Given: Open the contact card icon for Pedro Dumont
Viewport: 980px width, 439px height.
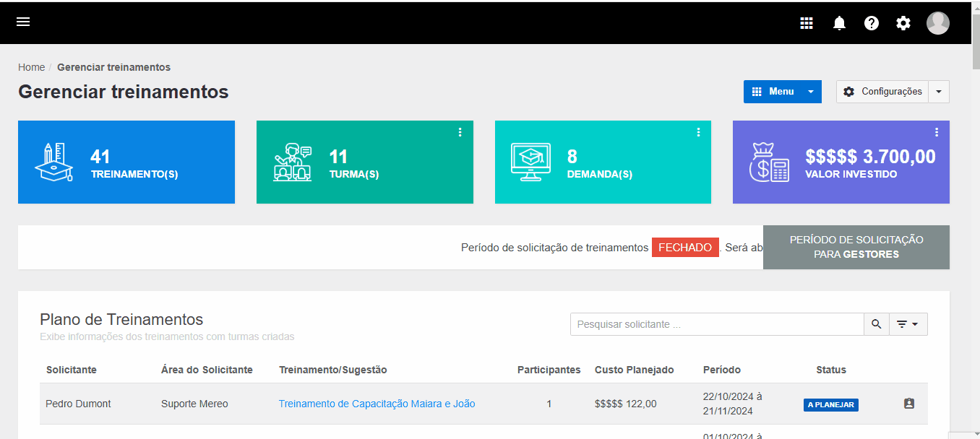Looking at the screenshot, I should [909, 404].
